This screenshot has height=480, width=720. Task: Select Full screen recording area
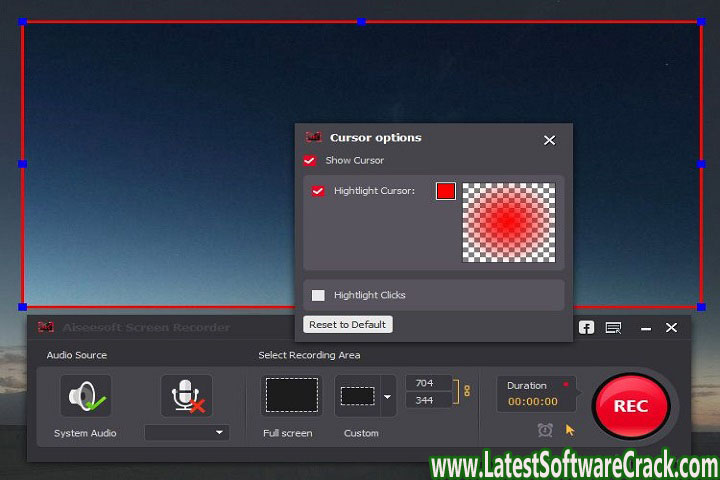[x=291, y=396]
